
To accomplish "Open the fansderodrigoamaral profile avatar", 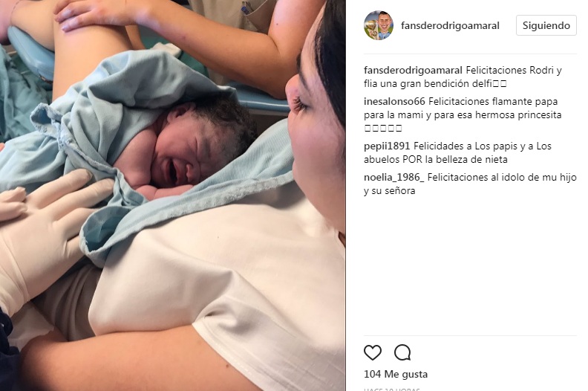I will click(379, 25).
